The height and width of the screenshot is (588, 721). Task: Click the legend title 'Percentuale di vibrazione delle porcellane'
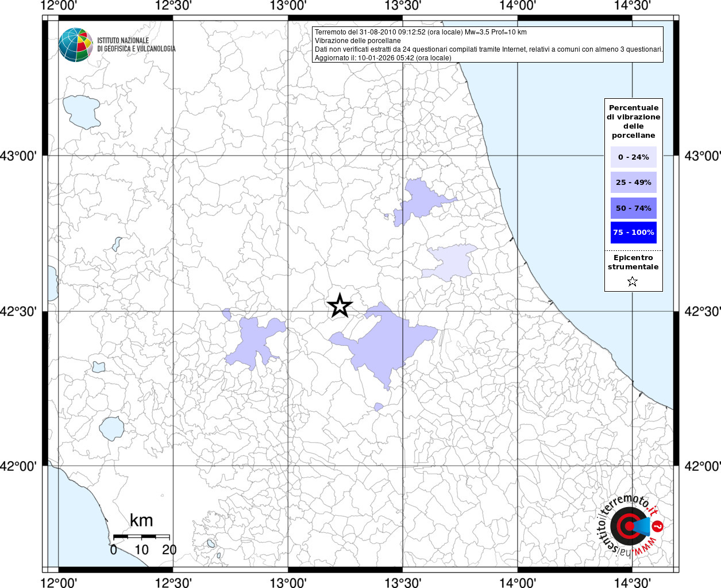(x=634, y=122)
